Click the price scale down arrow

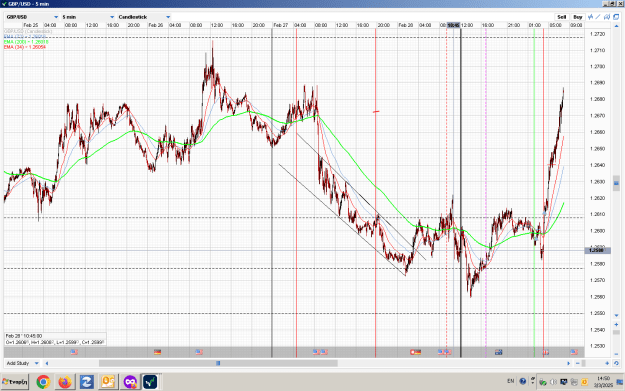tap(616, 316)
